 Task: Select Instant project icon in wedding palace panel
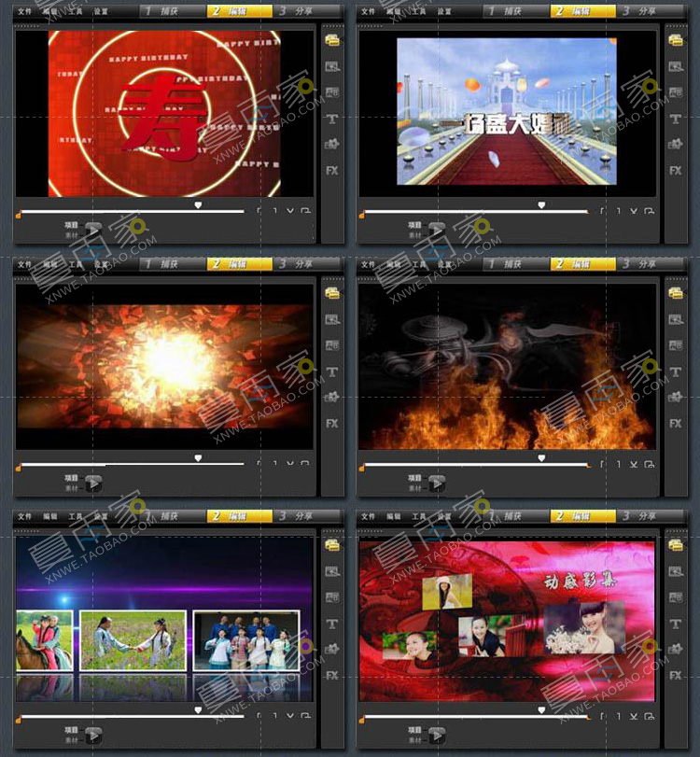tap(676, 66)
